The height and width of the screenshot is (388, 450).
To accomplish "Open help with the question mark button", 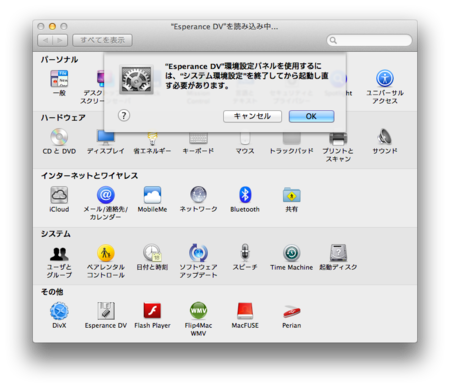I will [124, 116].
